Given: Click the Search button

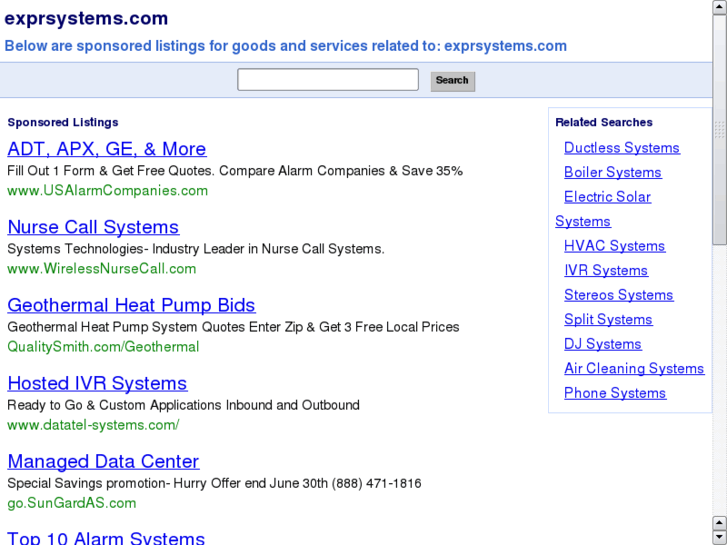Looking at the screenshot, I should pyautogui.click(x=453, y=81).
